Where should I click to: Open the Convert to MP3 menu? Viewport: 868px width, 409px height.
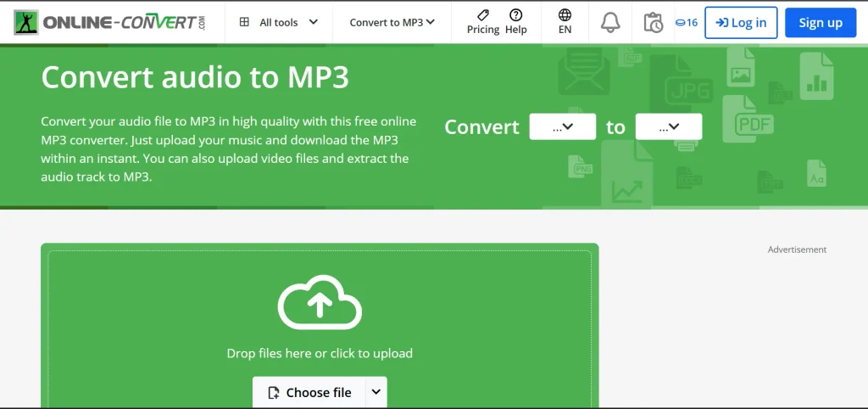pyautogui.click(x=392, y=22)
